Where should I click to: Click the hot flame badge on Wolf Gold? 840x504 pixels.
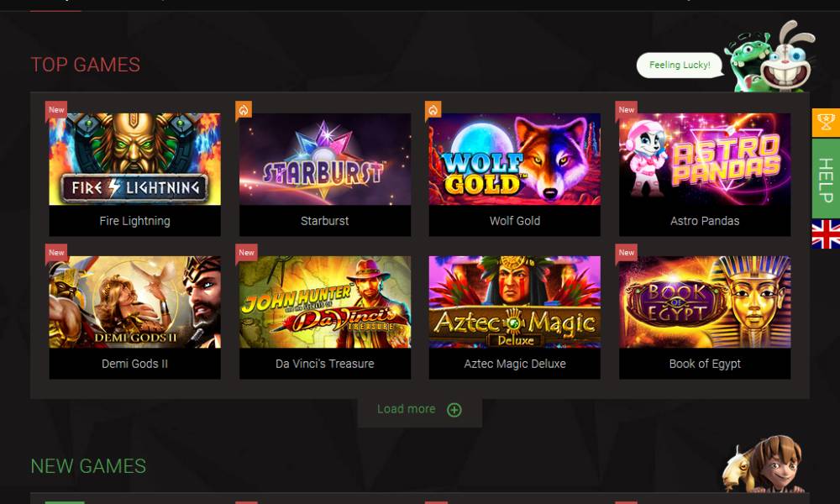coord(433,110)
